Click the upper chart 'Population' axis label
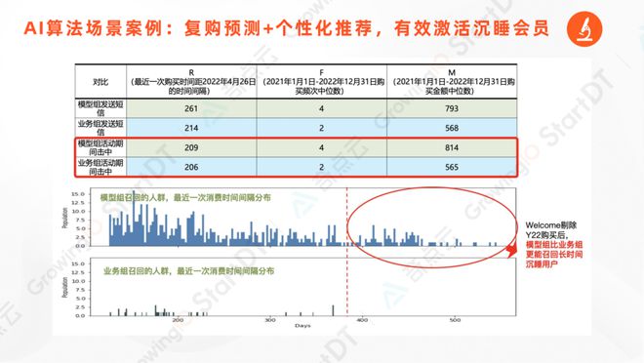Screen dimensions: 644x363 point(65,218)
